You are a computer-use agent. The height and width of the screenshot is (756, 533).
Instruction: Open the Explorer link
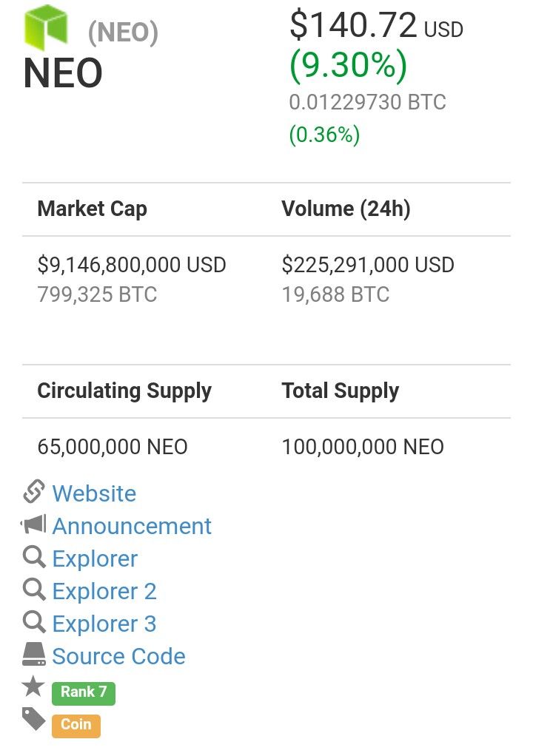pos(95,558)
